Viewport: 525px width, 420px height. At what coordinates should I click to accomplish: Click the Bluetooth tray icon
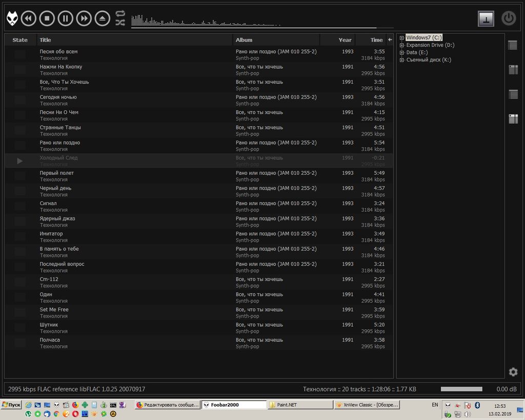[477, 405]
